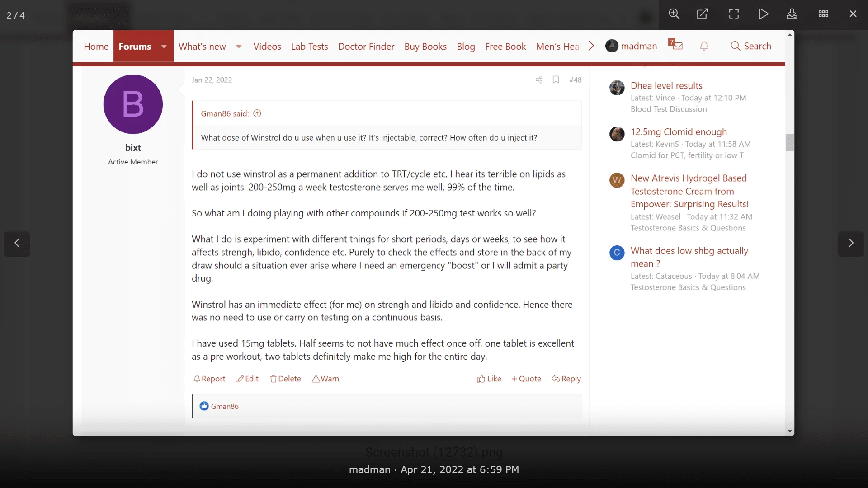Open inbox conversations icon

(x=675, y=45)
